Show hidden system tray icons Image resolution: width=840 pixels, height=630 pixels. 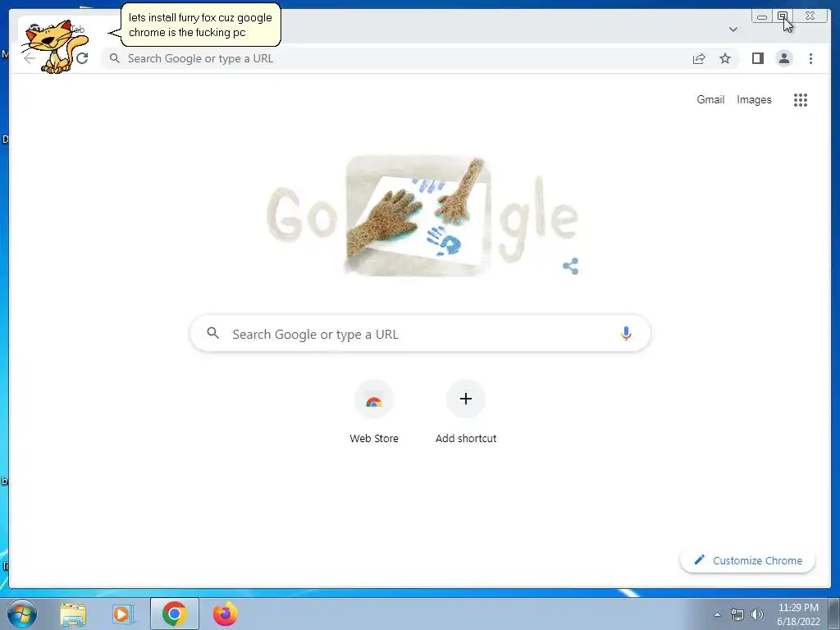(717, 614)
